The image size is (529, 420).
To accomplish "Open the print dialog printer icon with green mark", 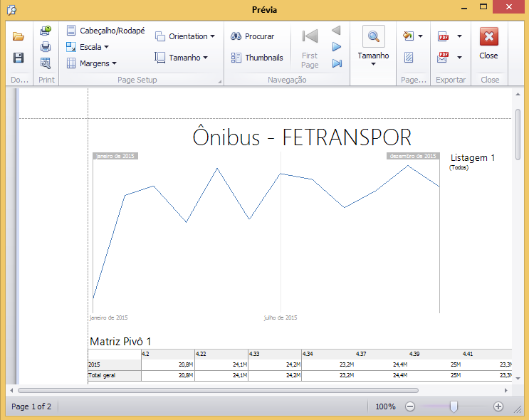I will pos(46,31).
